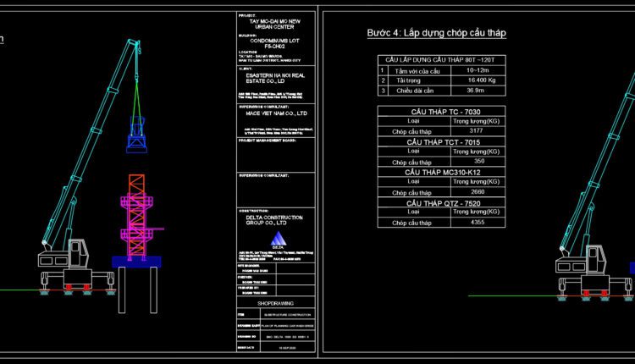Screen dimensions: 635x364
Task: Select the 'CẨU THÁP TC - 7030' header
Action: click(445, 112)
